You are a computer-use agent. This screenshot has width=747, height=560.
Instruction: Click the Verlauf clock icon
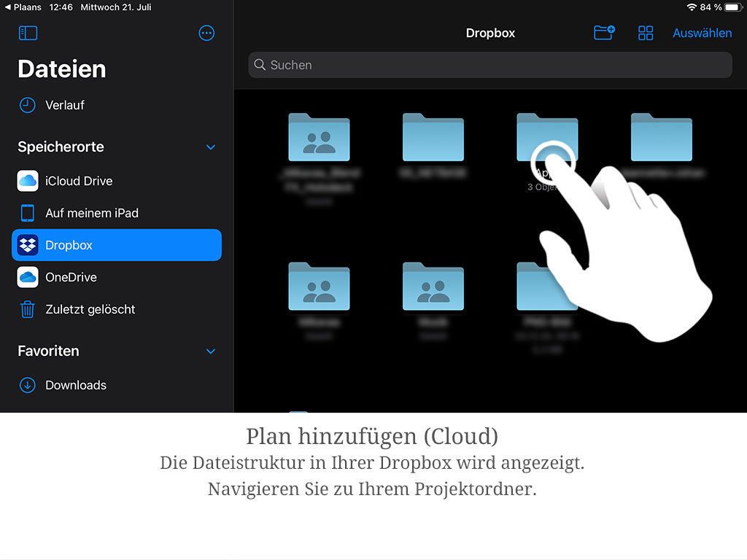coord(28,105)
